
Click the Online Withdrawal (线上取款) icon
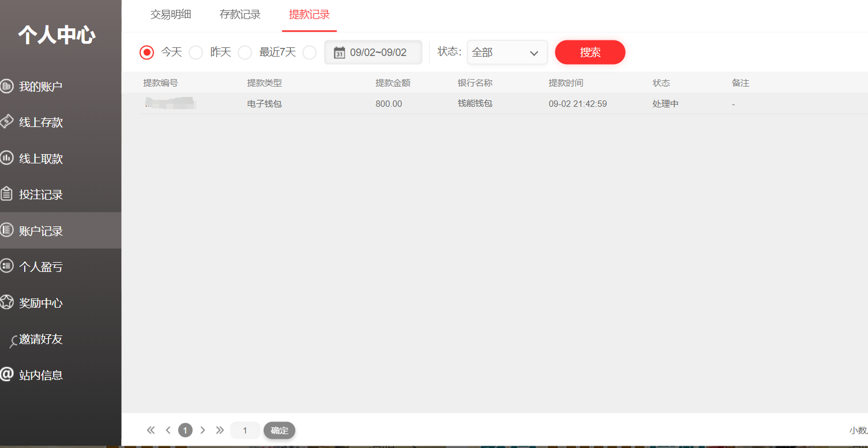[6, 158]
